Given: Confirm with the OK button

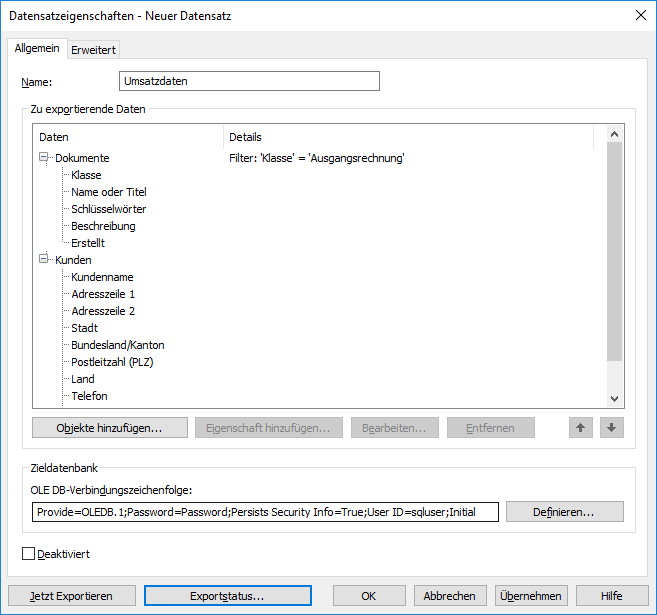Looking at the screenshot, I should (368, 595).
